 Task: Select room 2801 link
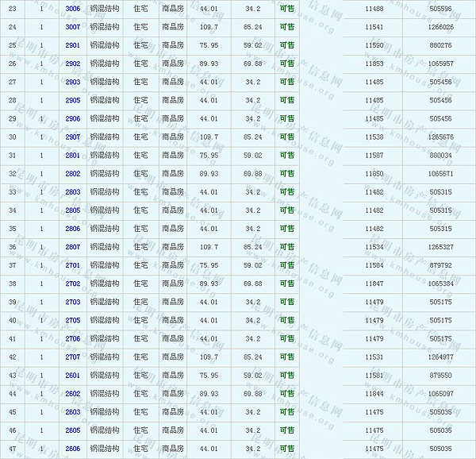click(x=72, y=155)
